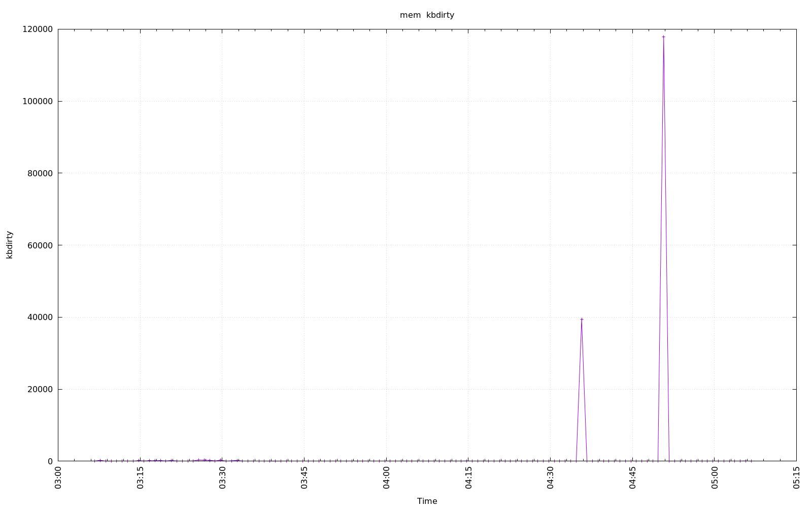Viewport: 812px width, 508px height.
Task: Click the 04:15 time tick label
Action: coord(468,478)
